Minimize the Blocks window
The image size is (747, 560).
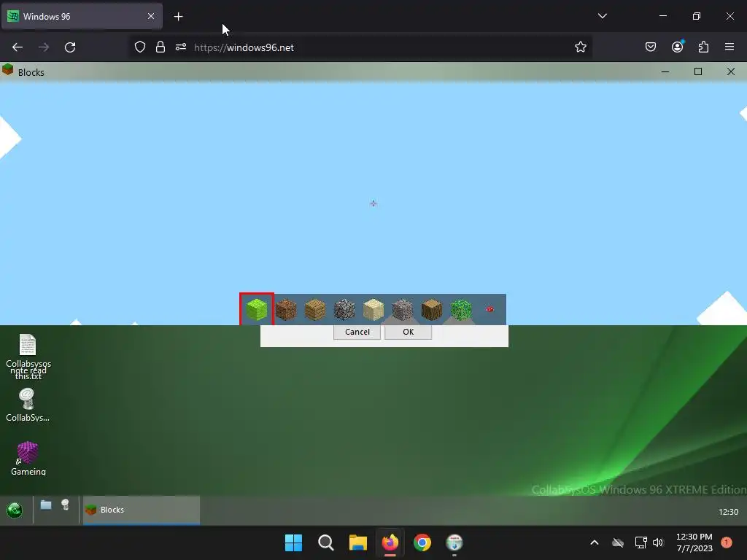pos(665,71)
